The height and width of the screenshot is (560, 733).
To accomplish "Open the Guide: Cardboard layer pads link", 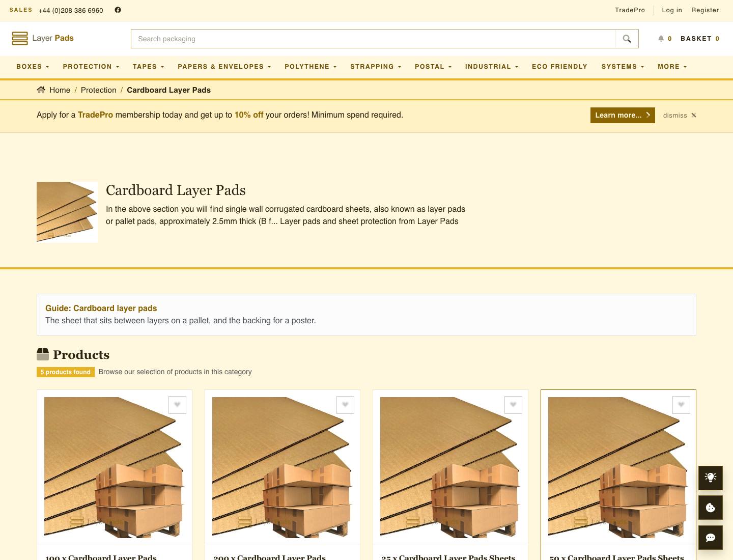I will click(101, 308).
